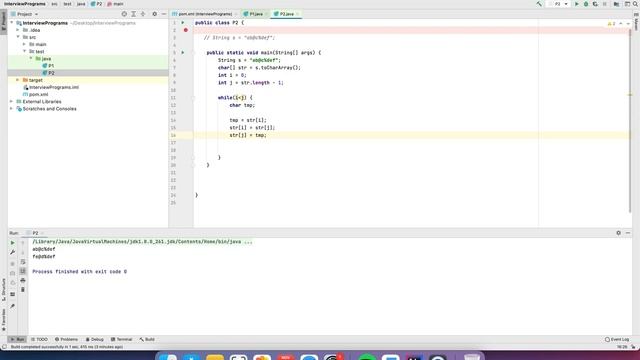The height and width of the screenshot is (360, 640).
Task: Open the Run tool window button
Action: (x=17, y=339)
